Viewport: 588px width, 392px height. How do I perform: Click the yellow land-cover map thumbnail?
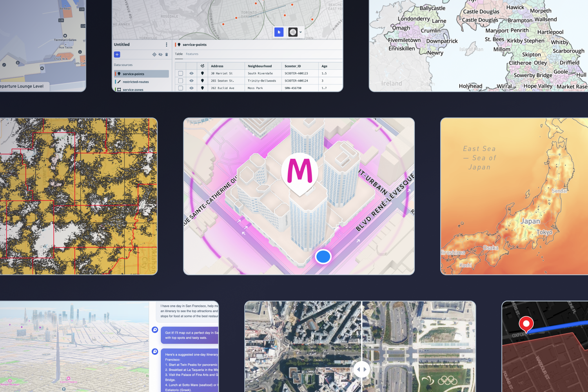78,196
